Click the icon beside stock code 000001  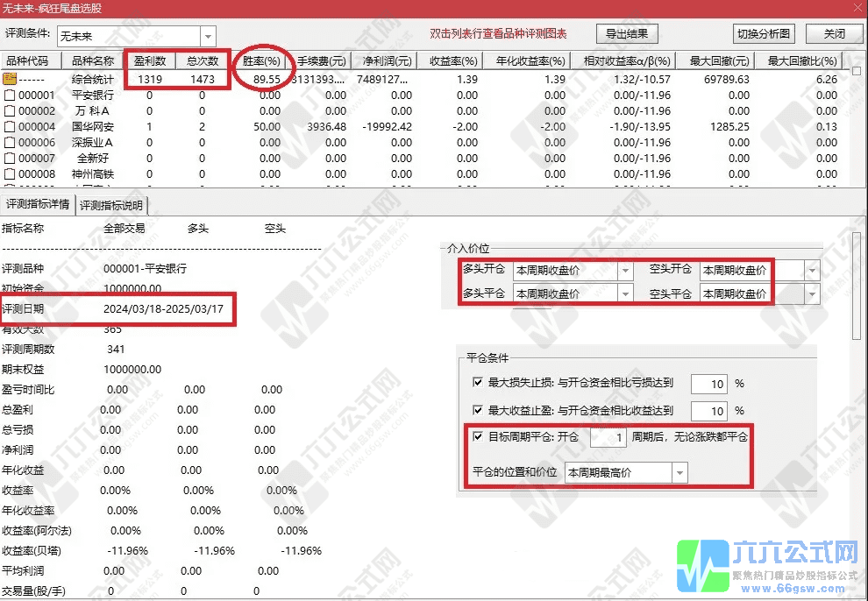click(x=11, y=95)
